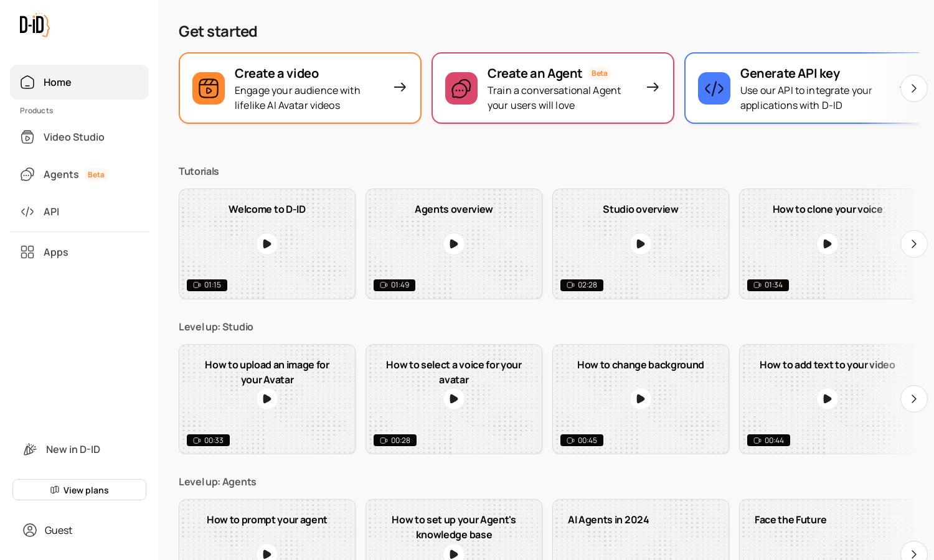Show next Level up: Studio videos
Screen dimensions: 934x560
914,399
